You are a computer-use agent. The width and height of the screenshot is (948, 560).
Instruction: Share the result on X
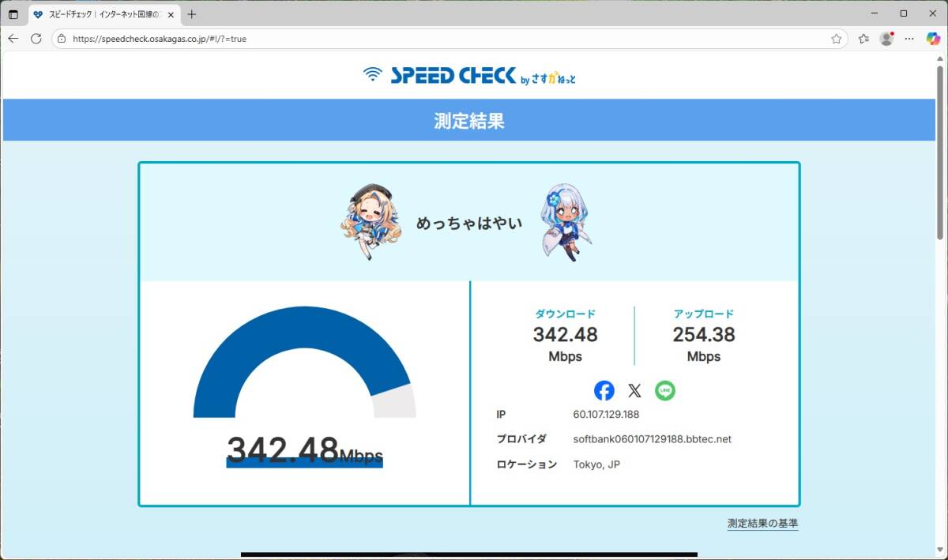click(x=634, y=390)
